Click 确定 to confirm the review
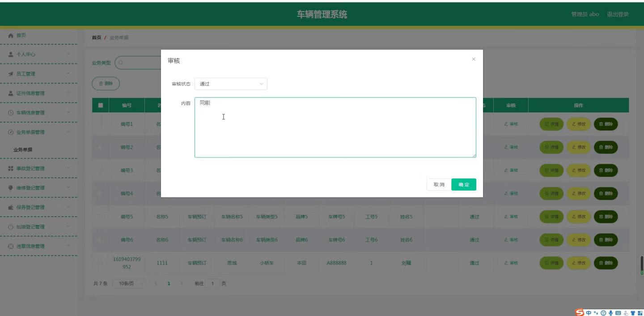 [464, 184]
